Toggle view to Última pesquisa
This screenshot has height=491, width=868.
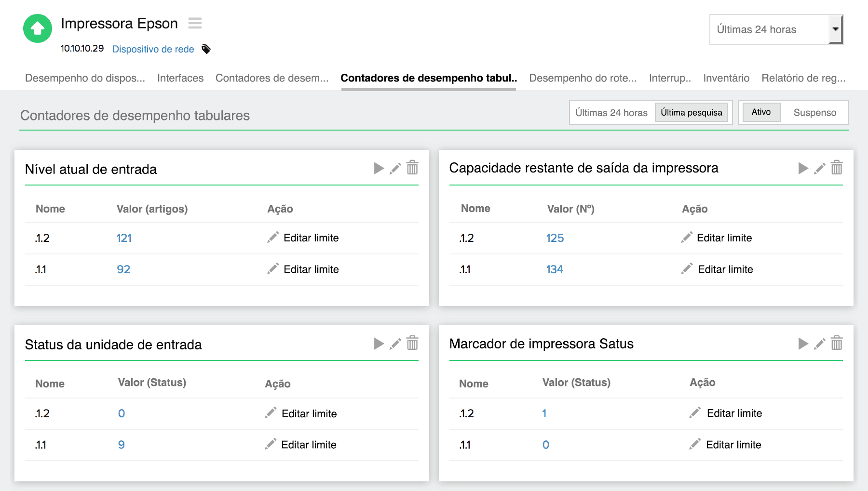(691, 113)
